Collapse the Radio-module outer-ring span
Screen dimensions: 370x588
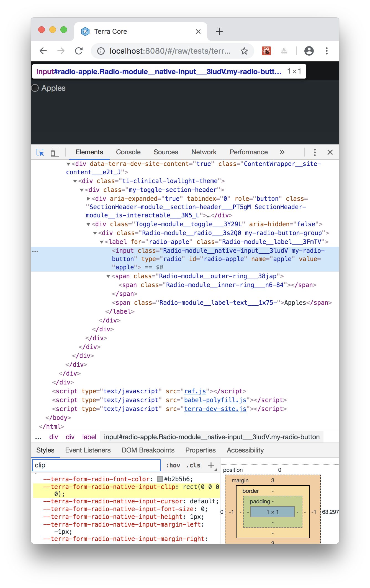(108, 276)
